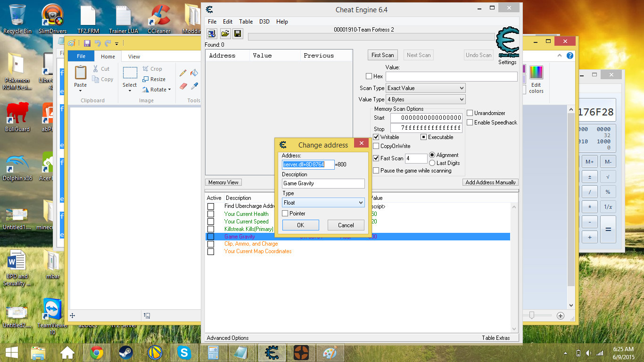Open the Type dropdown showing Float
The width and height of the screenshot is (644, 362).
point(323,203)
